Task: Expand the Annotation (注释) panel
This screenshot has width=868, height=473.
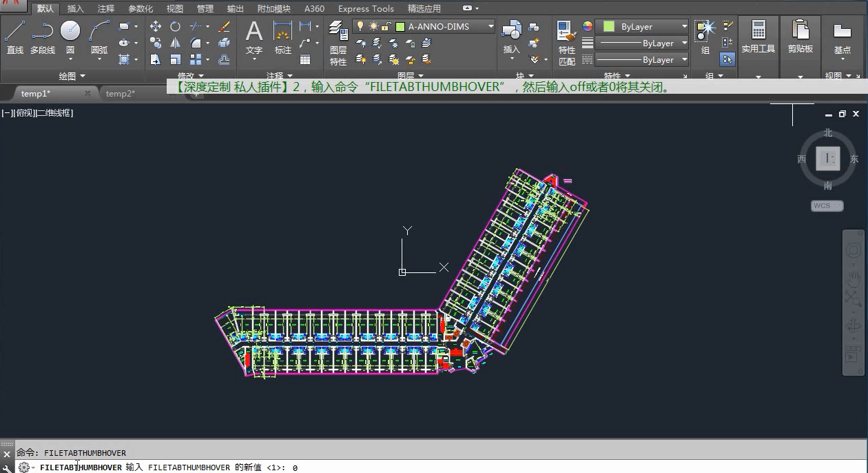Action: [280, 76]
